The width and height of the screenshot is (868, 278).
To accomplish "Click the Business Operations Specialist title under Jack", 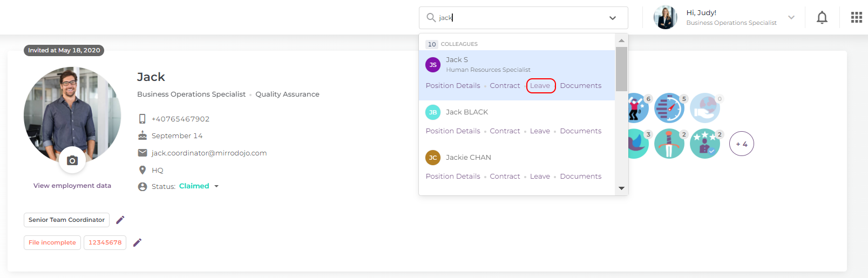I will click(x=191, y=94).
